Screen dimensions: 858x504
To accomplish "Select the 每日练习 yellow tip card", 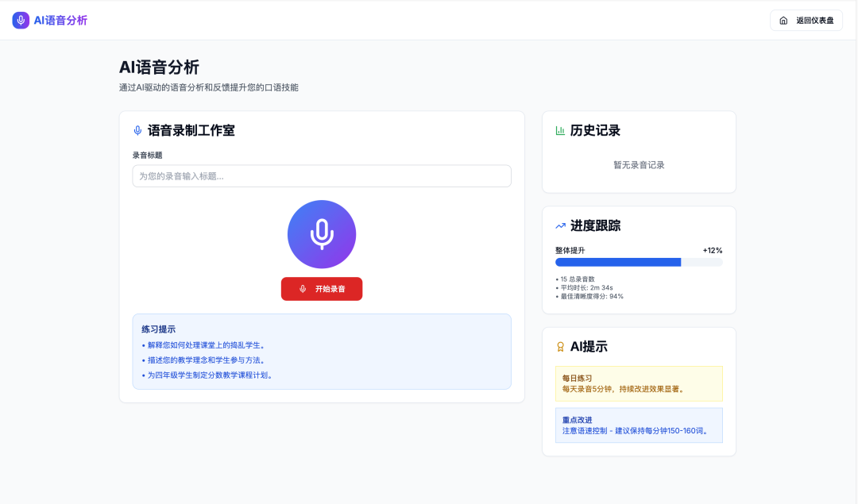I will coord(639,383).
